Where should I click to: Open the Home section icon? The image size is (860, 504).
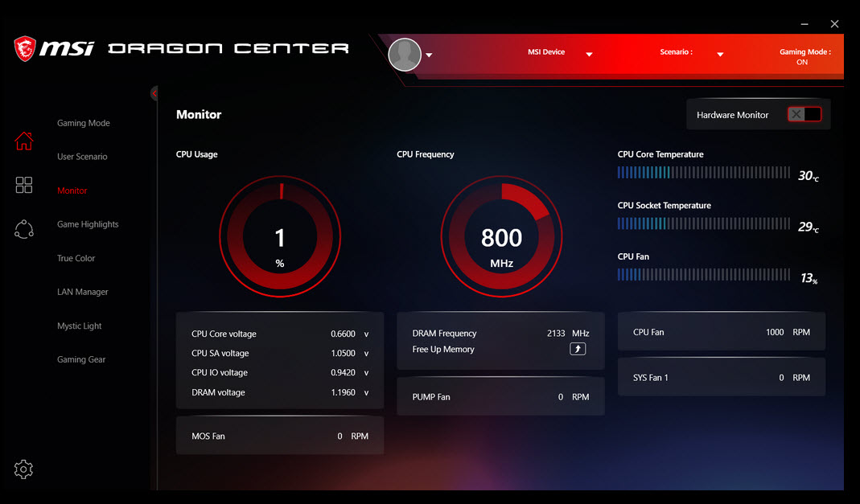pos(23,141)
